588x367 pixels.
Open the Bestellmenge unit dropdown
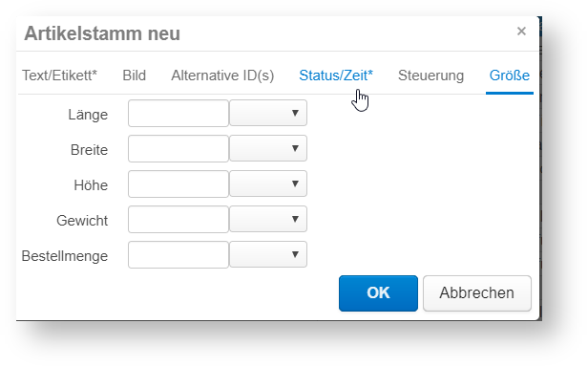[268, 254]
